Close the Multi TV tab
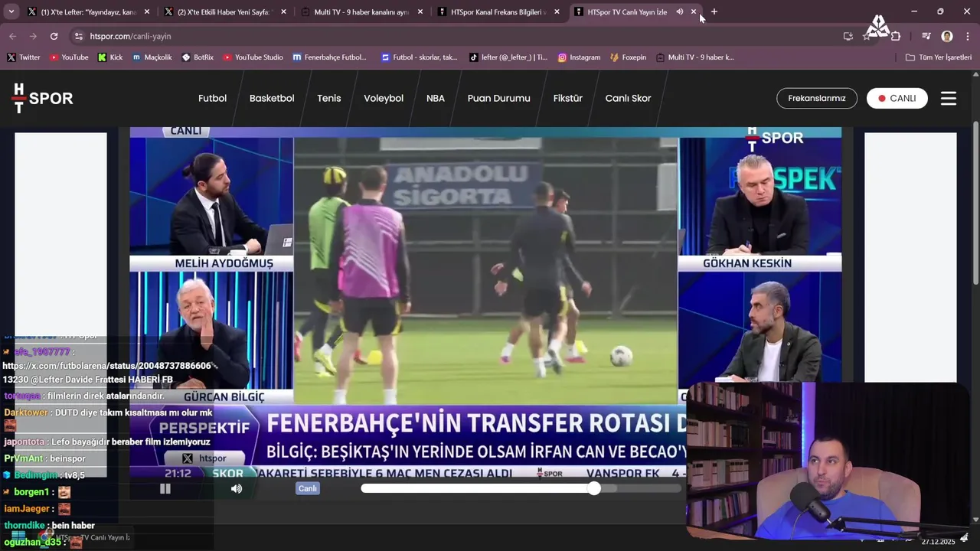The height and width of the screenshot is (551, 980). pos(420,11)
